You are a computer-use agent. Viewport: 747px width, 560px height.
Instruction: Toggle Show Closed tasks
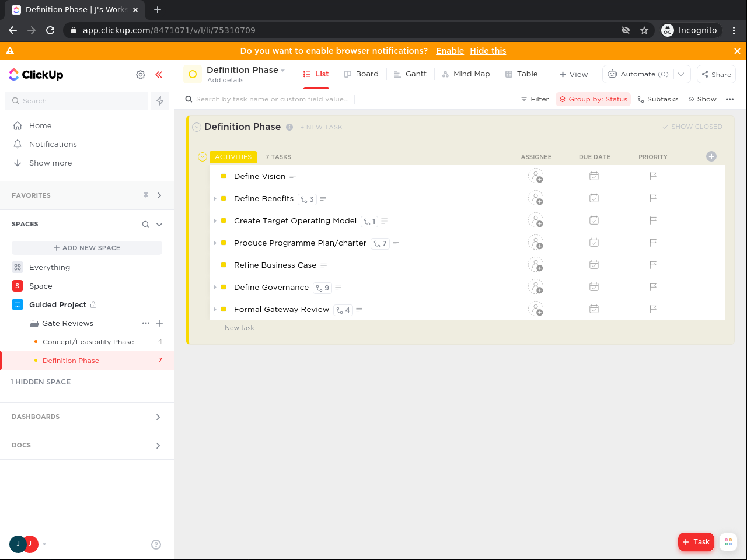coord(693,127)
